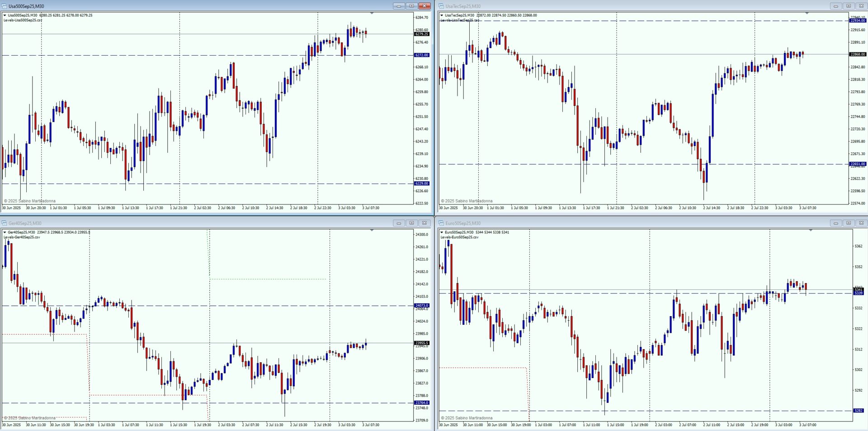Collapse the Euro50Sep25 chart info triangle
This screenshot has height=431, width=868.
[x=442, y=232]
